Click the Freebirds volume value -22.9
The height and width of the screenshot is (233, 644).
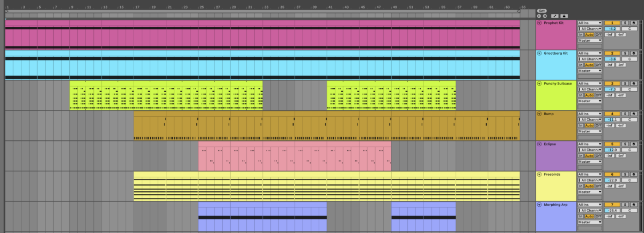tap(612, 180)
